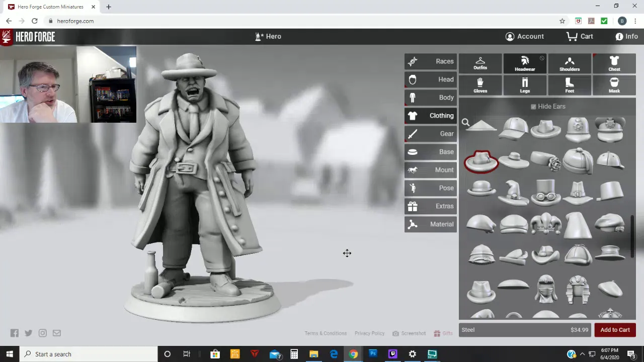Choose the hat with rose decoration
The width and height of the screenshot is (644, 362).
click(546, 161)
